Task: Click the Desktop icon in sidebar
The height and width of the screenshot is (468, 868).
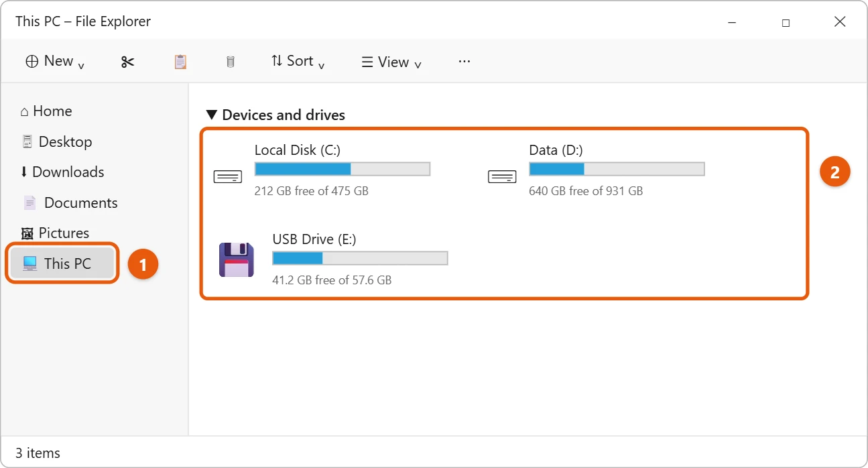Action: (x=27, y=141)
